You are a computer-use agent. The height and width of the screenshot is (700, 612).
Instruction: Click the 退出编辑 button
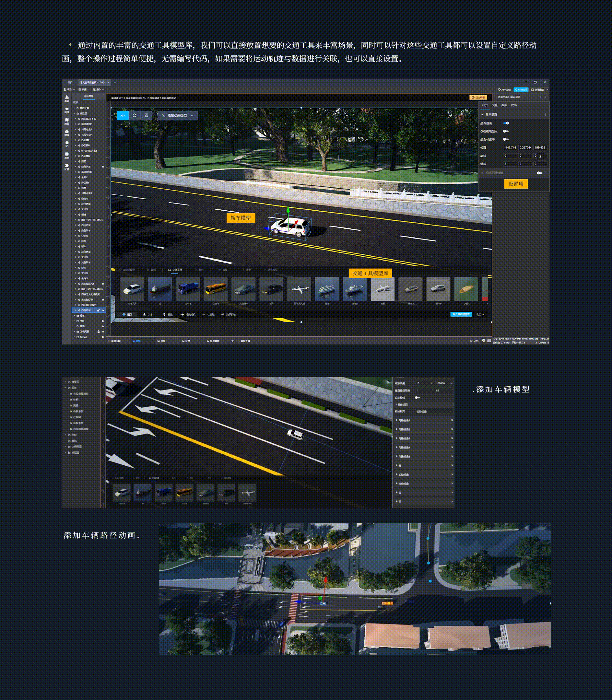(x=478, y=97)
